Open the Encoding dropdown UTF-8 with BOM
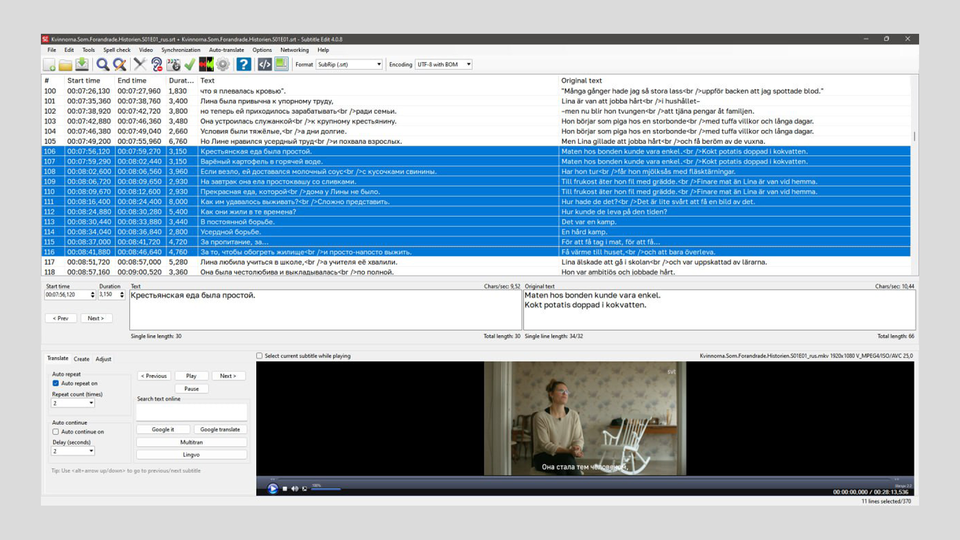Viewport: 960px width, 540px height. point(444,64)
